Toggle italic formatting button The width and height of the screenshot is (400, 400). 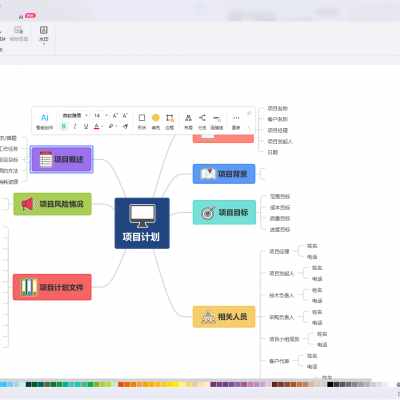tap(75, 126)
